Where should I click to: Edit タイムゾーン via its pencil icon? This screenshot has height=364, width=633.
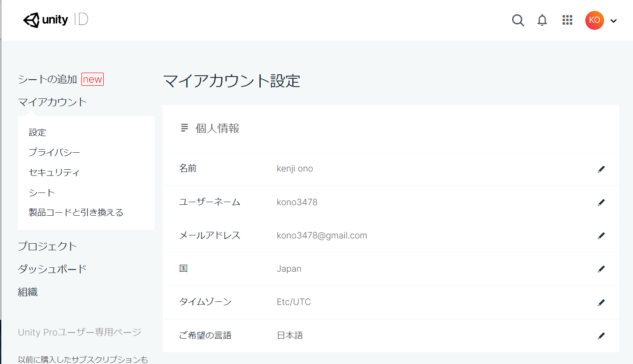(602, 302)
